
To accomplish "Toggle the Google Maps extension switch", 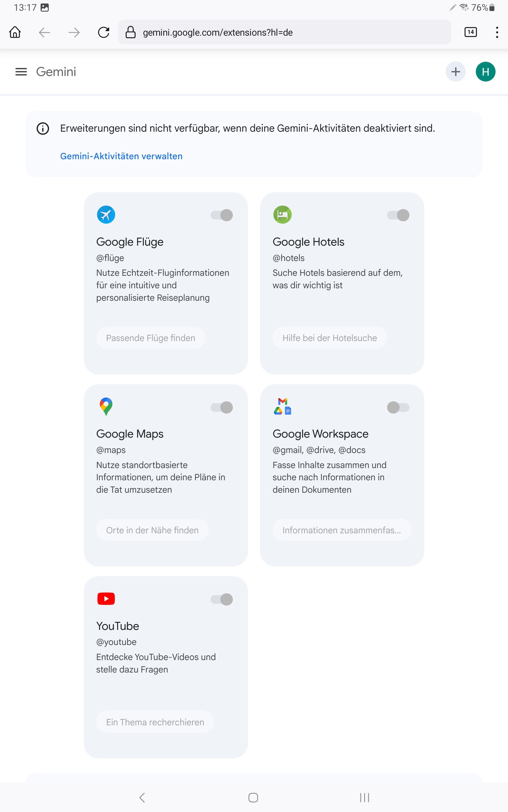I will [222, 407].
